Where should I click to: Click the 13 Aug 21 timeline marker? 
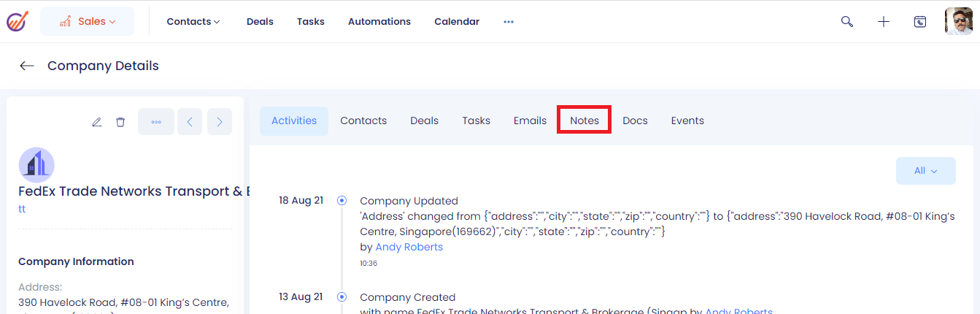342,297
